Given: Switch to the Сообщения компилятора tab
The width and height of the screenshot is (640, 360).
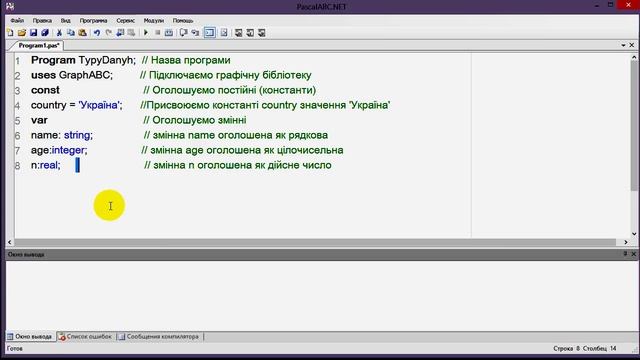Looking at the screenshot, I should [x=158, y=337].
